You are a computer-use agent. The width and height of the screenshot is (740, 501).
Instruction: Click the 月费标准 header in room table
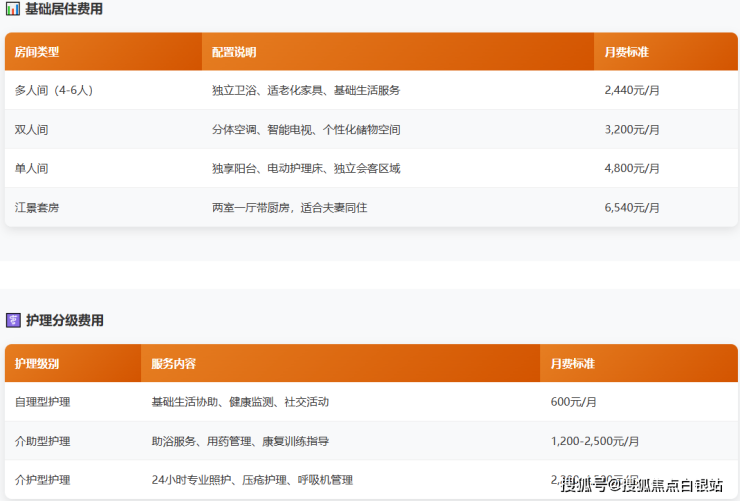click(x=627, y=52)
